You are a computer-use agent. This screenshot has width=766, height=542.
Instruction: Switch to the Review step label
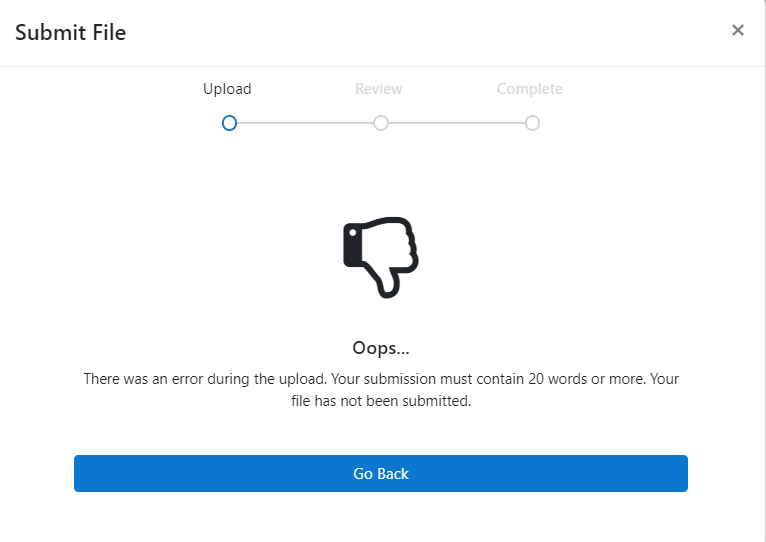click(379, 89)
